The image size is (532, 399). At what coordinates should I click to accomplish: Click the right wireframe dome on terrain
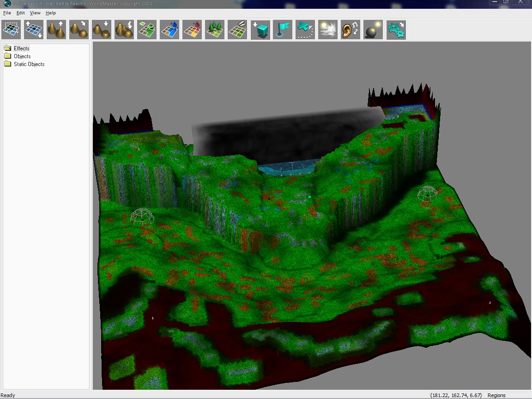click(x=427, y=193)
